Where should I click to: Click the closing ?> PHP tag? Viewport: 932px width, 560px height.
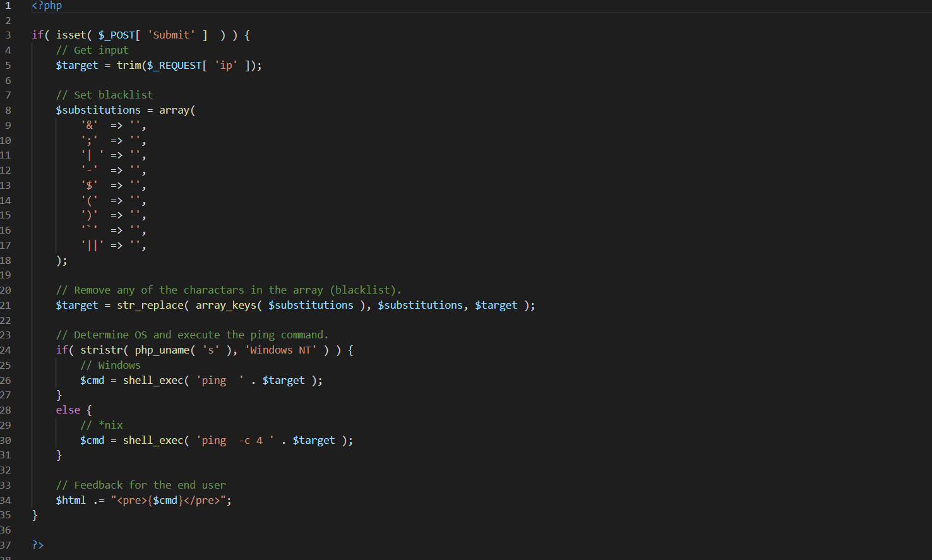[38, 545]
